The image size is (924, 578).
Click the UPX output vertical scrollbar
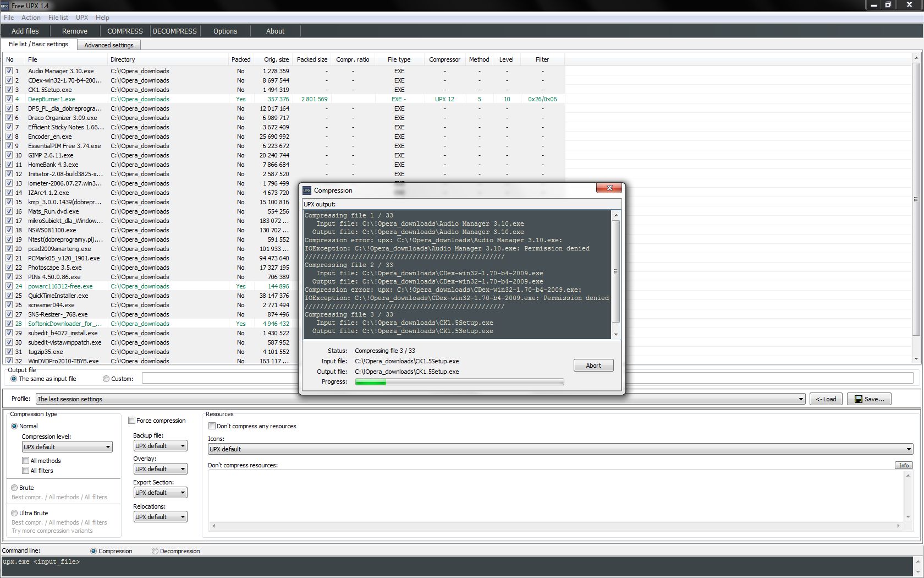click(615, 275)
